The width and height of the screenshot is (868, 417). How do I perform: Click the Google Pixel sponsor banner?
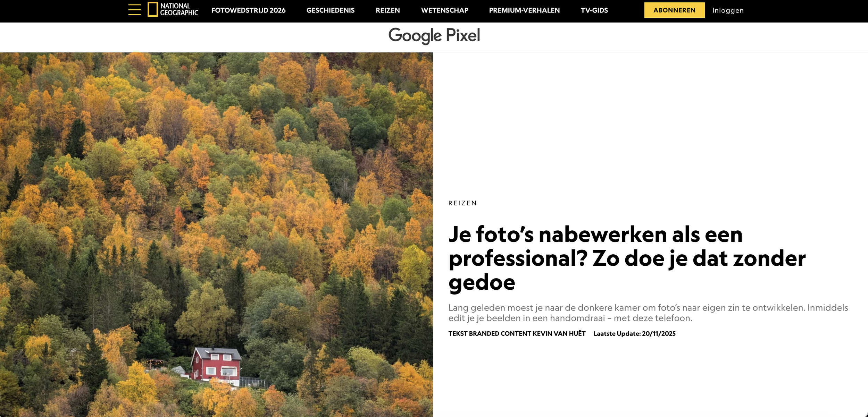tap(434, 36)
